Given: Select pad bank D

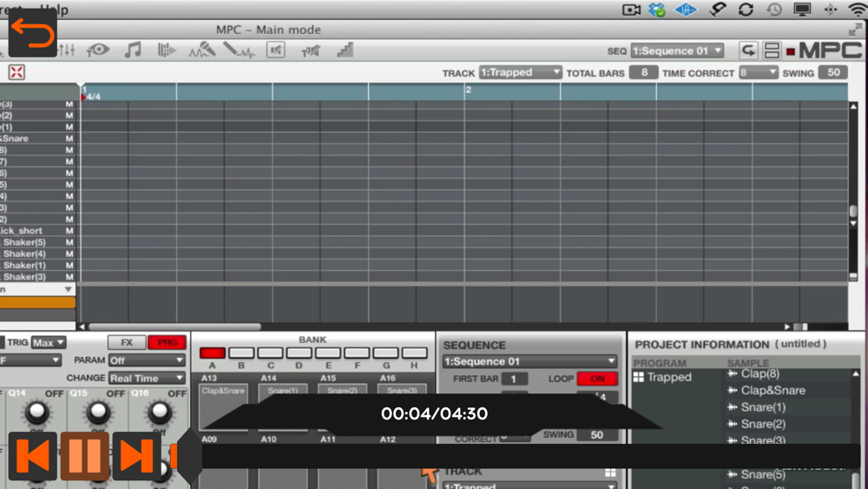Looking at the screenshot, I should coord(299,353).
